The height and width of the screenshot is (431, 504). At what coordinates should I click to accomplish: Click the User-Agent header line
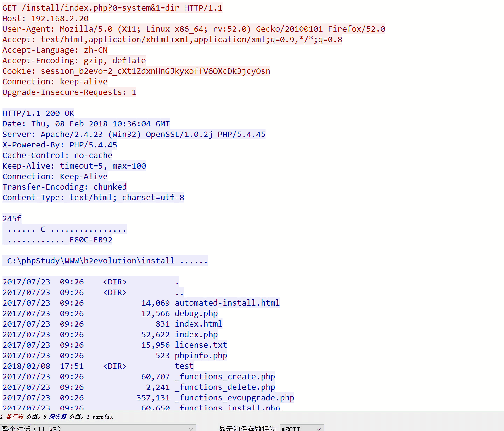pyautogui.click(x=194, y=29)
